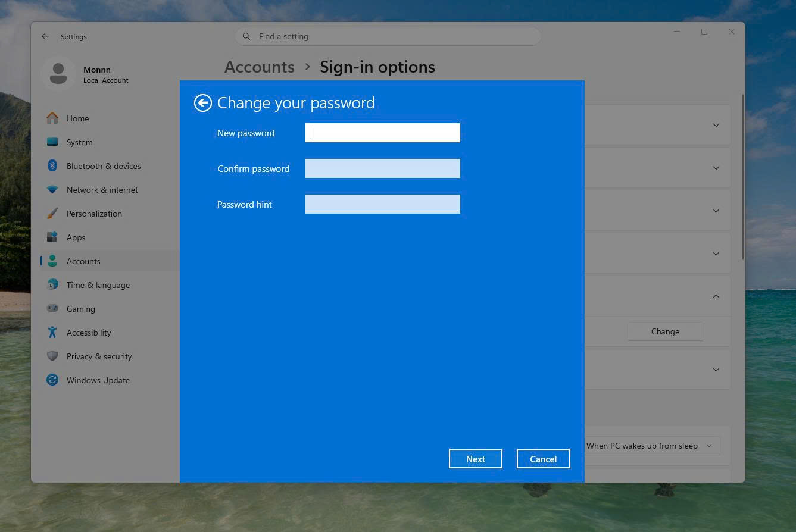The width and height of the screenshot is (796, 532).
Task: Click the Next button
Action: coord(476,459)
